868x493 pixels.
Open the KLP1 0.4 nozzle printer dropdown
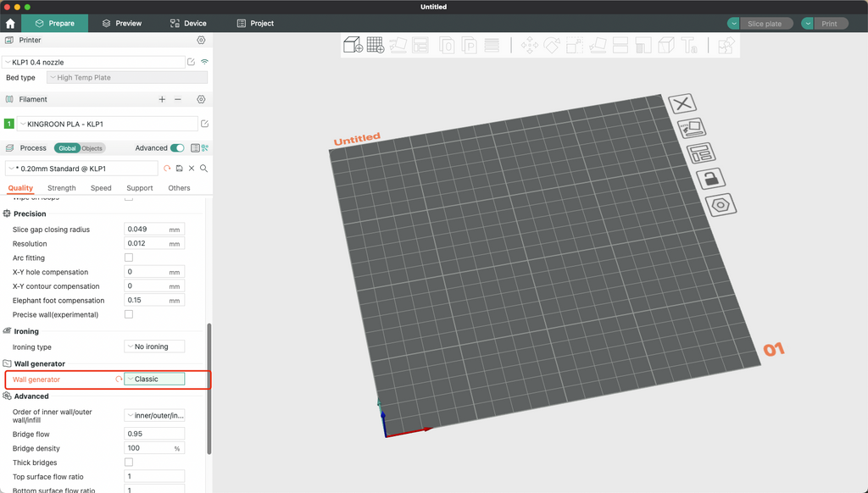click(93, 62)
